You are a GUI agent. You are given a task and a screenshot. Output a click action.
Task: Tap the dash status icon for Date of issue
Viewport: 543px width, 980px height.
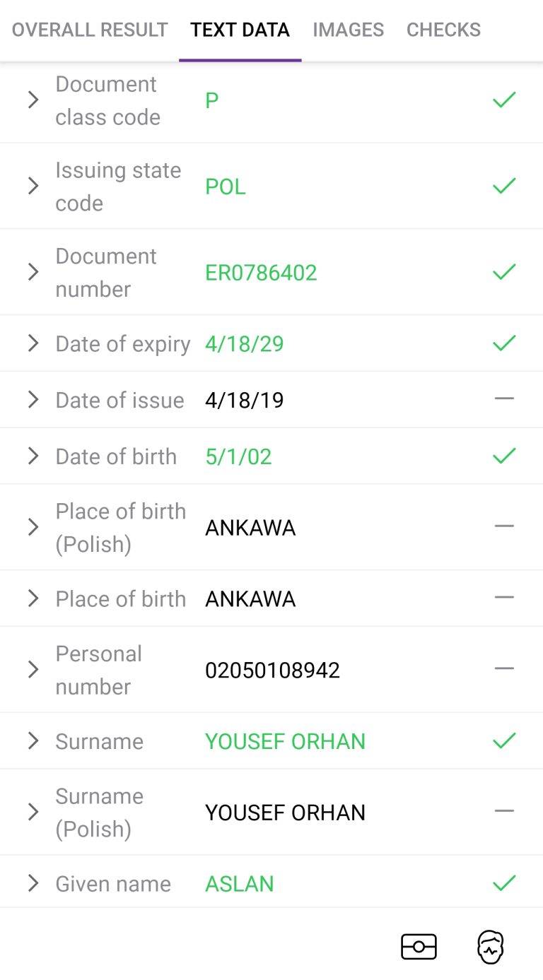pos(504,399)
